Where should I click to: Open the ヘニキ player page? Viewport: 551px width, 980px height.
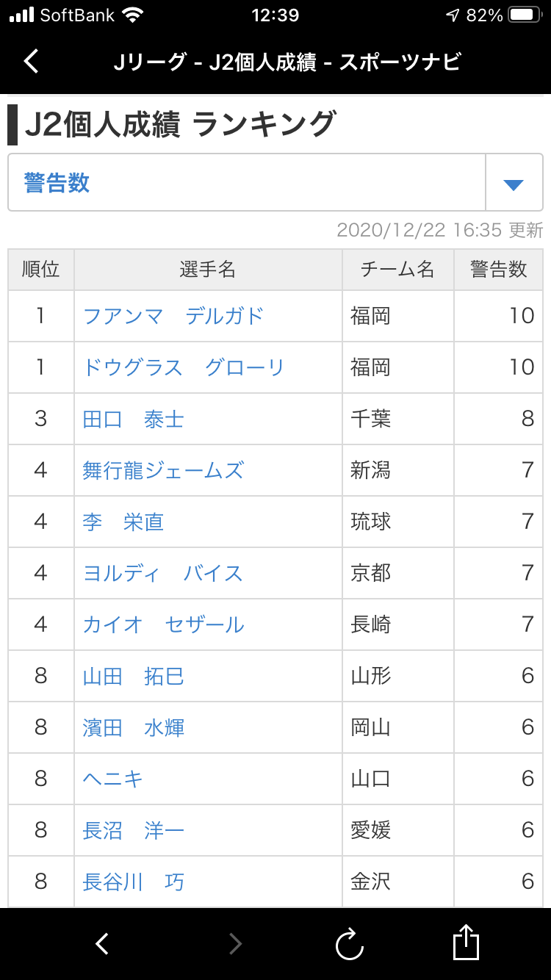tap(113, 779)
